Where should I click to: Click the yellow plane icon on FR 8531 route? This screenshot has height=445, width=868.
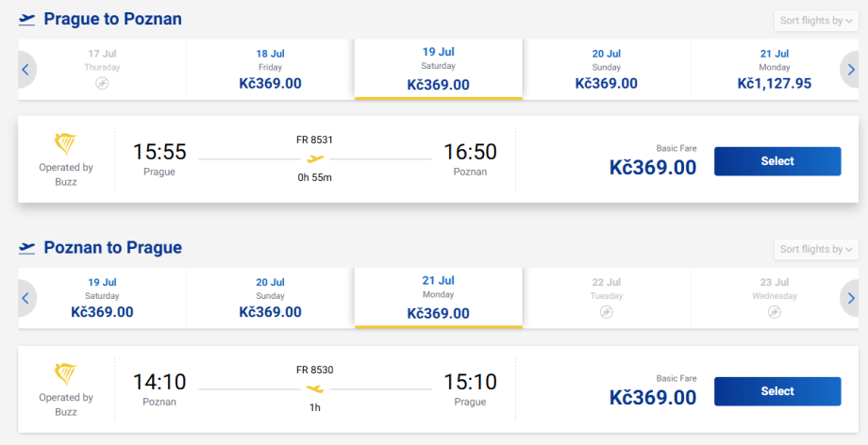[315, 159]
